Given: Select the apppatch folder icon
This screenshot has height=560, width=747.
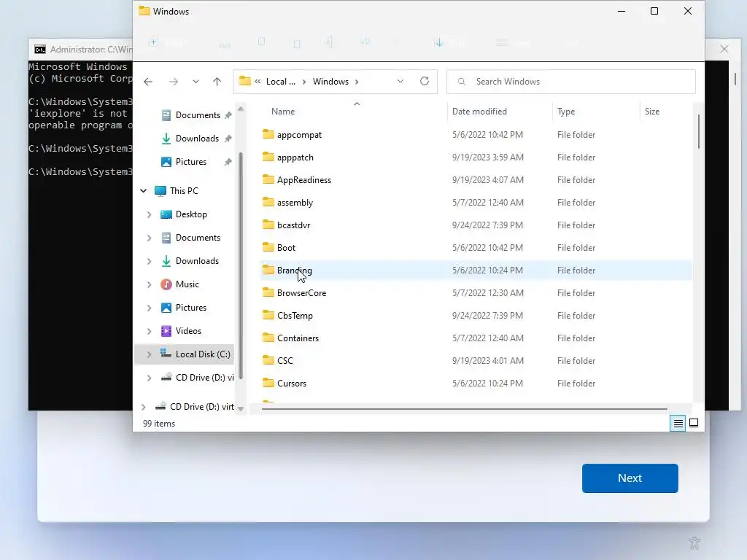Looking at the screenshot, I should click(x=268, y=157).
